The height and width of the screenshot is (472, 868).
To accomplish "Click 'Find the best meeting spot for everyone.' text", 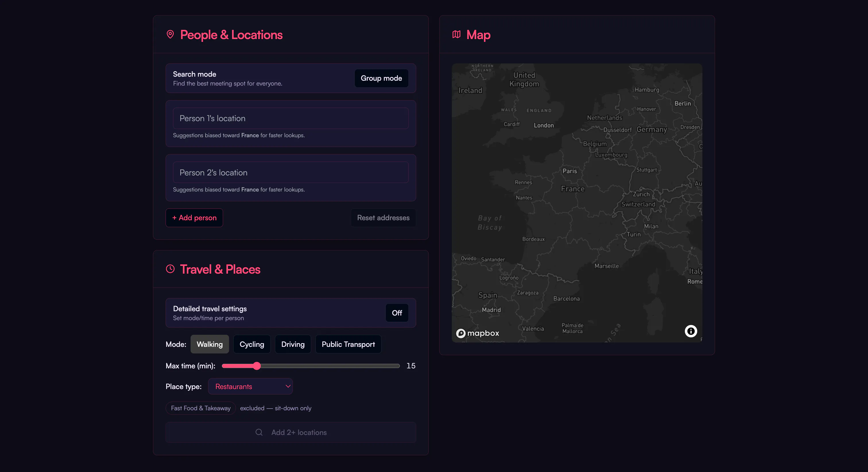I will [227, 84].
